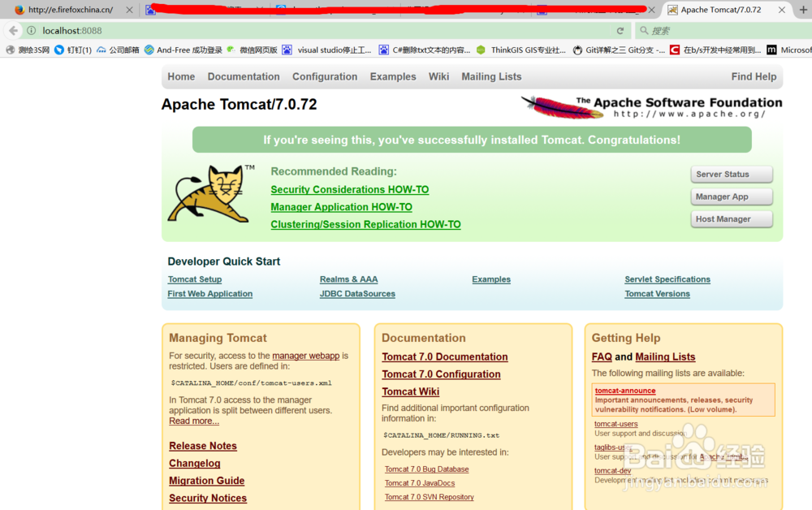This screenshot has width=812, height=510.
Task: Open the 公司邮箱 bookmark
Action: pyautogui.click(x=118, y=50)
